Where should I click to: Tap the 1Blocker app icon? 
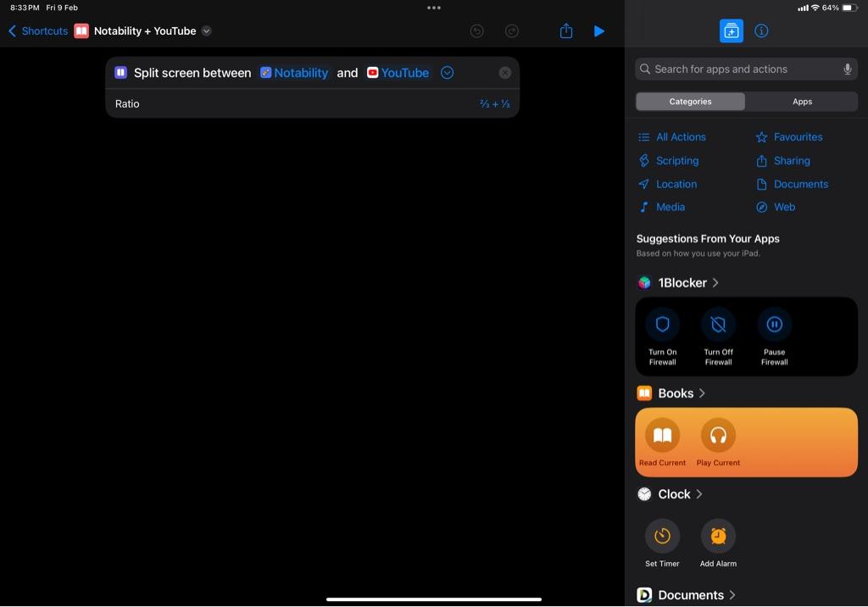(x=644, y=283)
